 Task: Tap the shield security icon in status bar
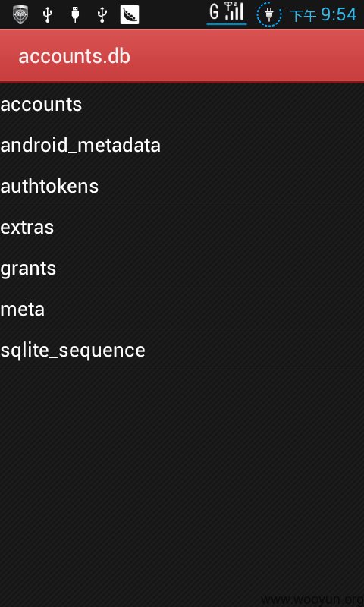click(20, 14)
